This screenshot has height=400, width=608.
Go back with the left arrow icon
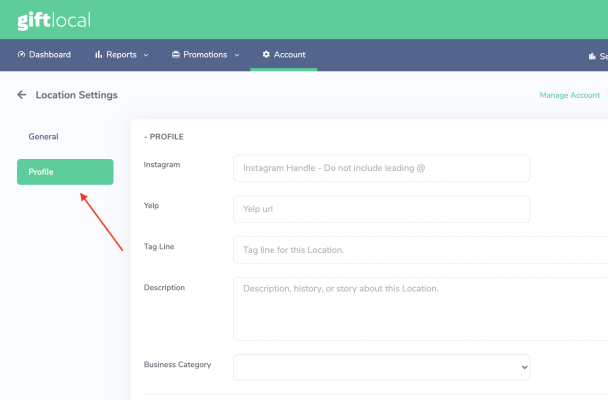click(x=22, y=95)
